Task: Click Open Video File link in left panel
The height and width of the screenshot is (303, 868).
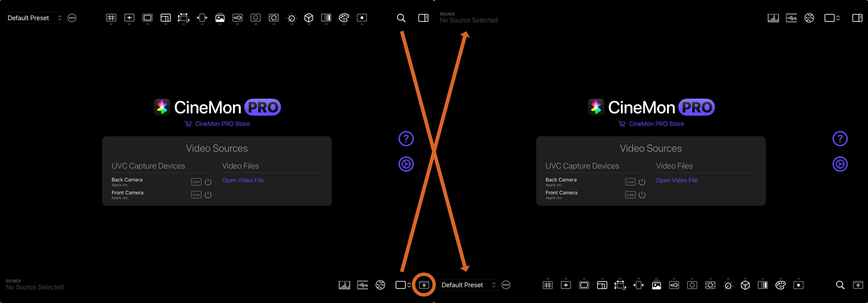Action: pos(243,180)
